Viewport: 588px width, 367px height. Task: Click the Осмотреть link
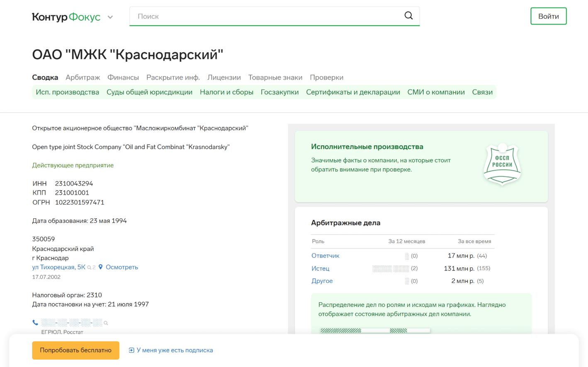click(122, 267)
